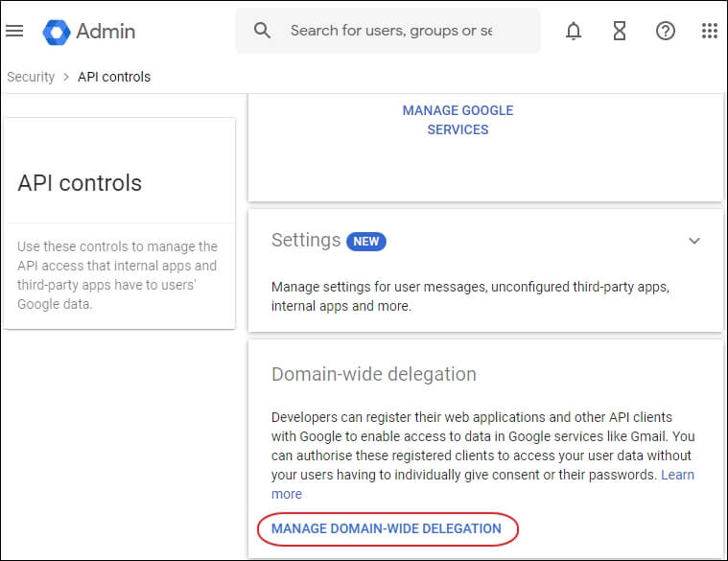Click the Admin title text
Viewport: 728px width, 561px height.
[x=106, y=32]
